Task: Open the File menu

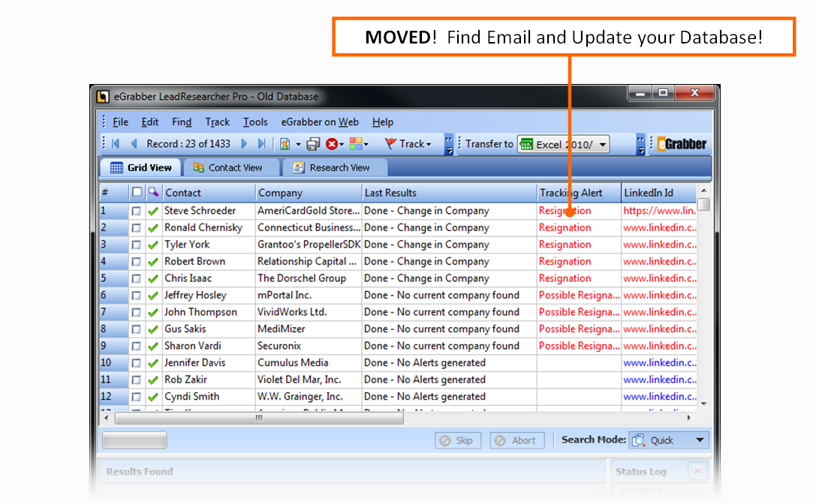Action: [x=120, y=121]
